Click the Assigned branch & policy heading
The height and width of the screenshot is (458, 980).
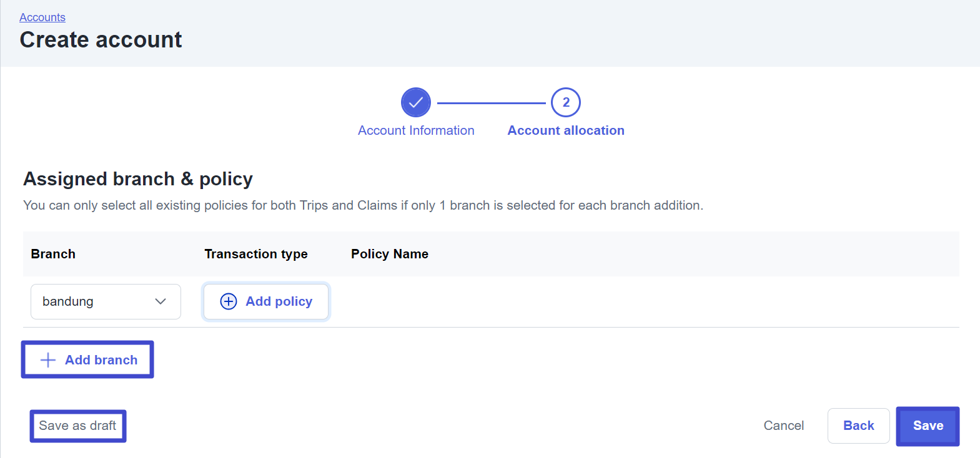click(138, 179)
